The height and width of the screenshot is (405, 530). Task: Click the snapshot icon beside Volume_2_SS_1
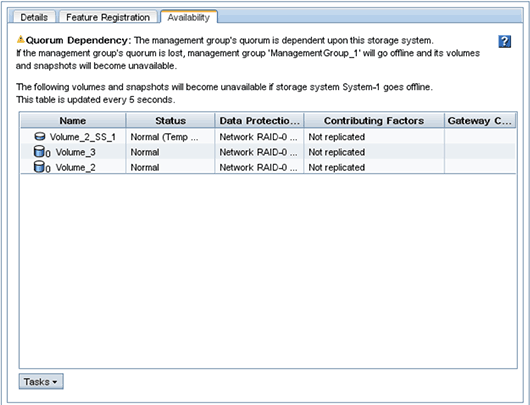click(40, 137)
